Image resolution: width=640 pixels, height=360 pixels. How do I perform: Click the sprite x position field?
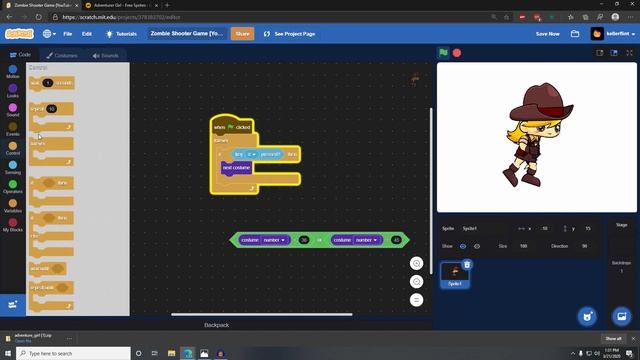545,228
